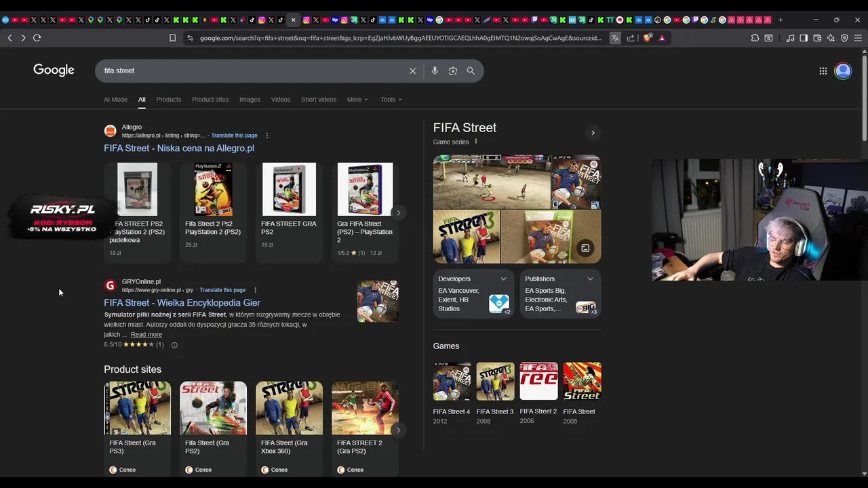This screenshot has height=488, width=868.
Task: Go to Google homepage via the Google logo
Action: click(54, 70)
